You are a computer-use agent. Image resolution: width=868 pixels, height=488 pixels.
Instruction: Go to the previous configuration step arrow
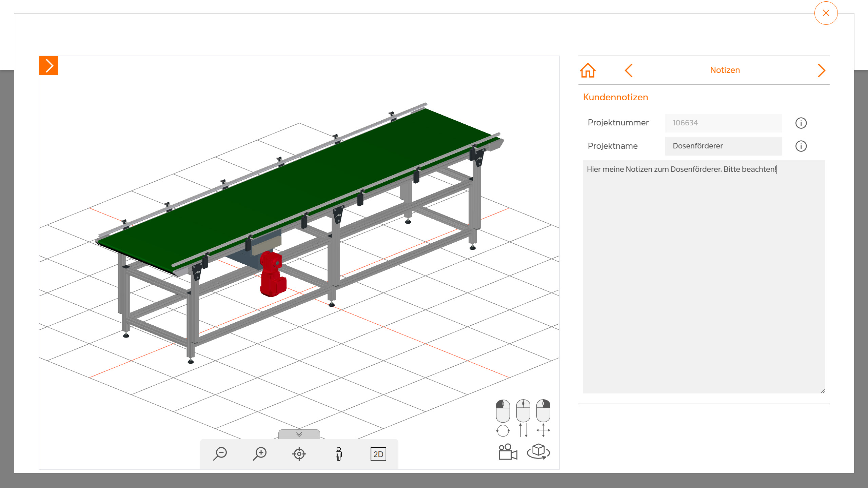tap(629, 70)
